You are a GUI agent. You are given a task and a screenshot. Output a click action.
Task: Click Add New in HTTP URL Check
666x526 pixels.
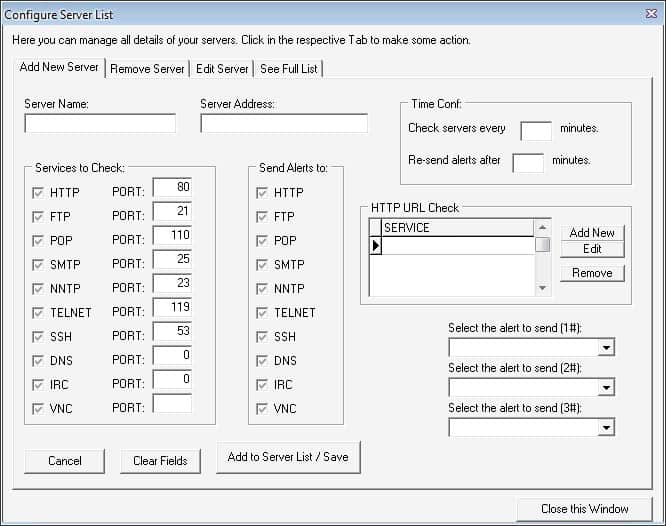click(x=592, y=232)
